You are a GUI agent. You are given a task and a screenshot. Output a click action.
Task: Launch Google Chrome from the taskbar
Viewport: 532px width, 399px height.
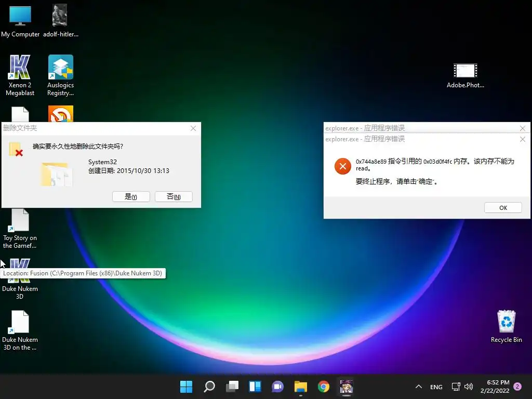pos(323,387)
